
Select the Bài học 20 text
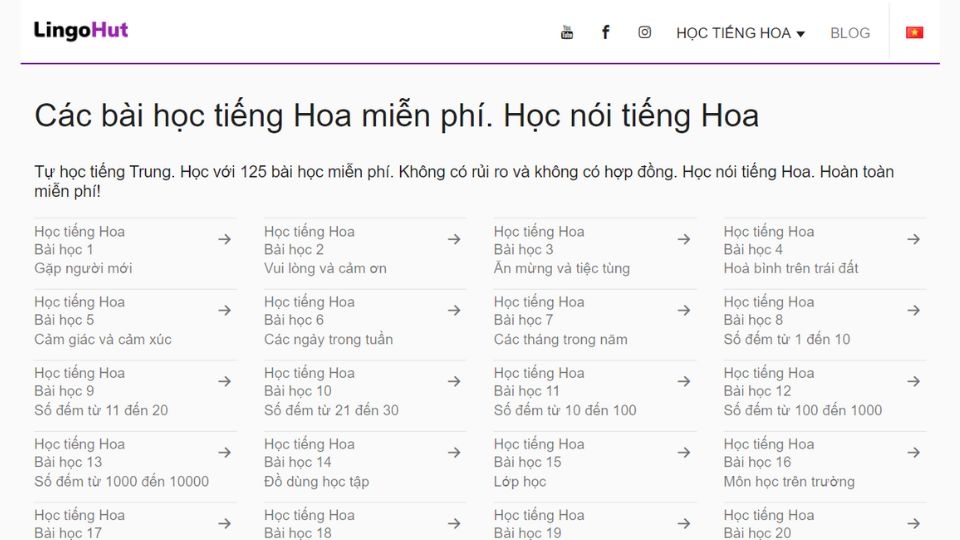(757, 533)
